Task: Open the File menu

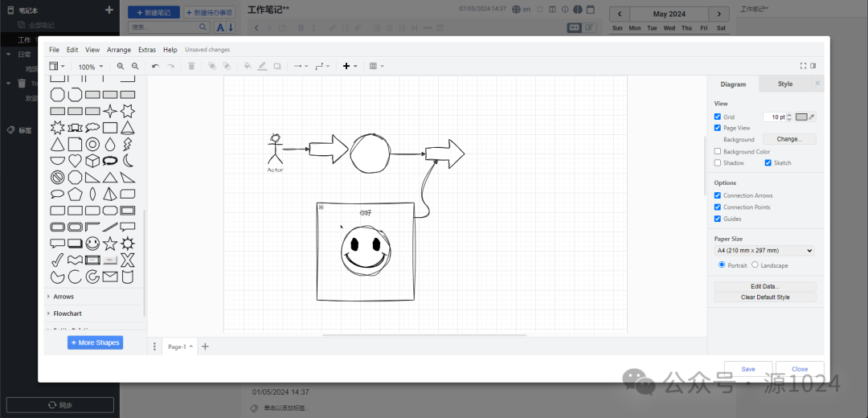Action: (x=55, y=50)
